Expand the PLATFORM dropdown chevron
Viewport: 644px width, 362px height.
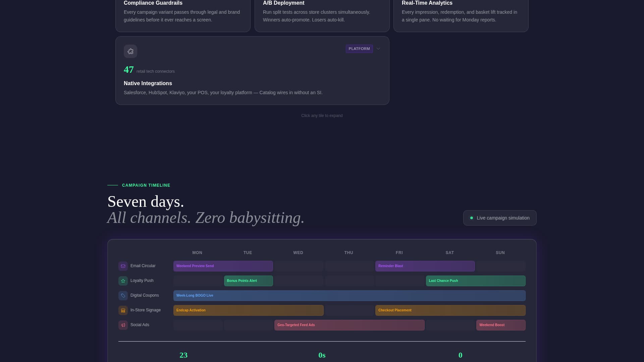[x=378, y=49]
